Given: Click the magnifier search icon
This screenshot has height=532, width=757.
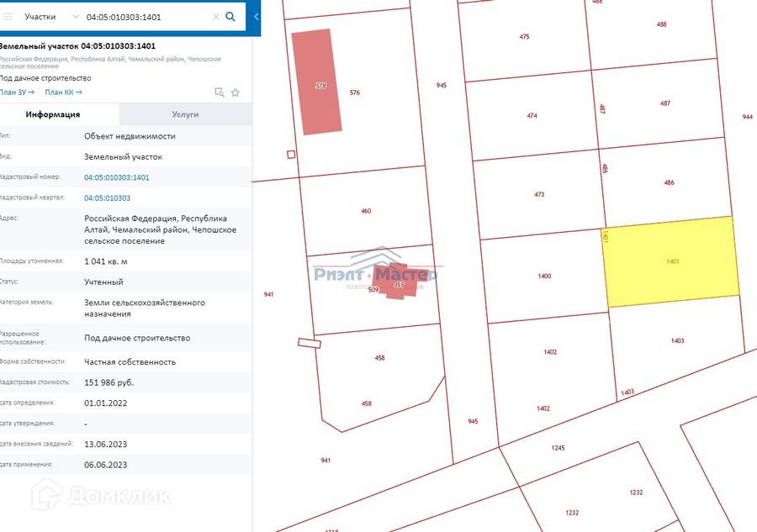Looking at the screenshot, I should coord(230,17).
